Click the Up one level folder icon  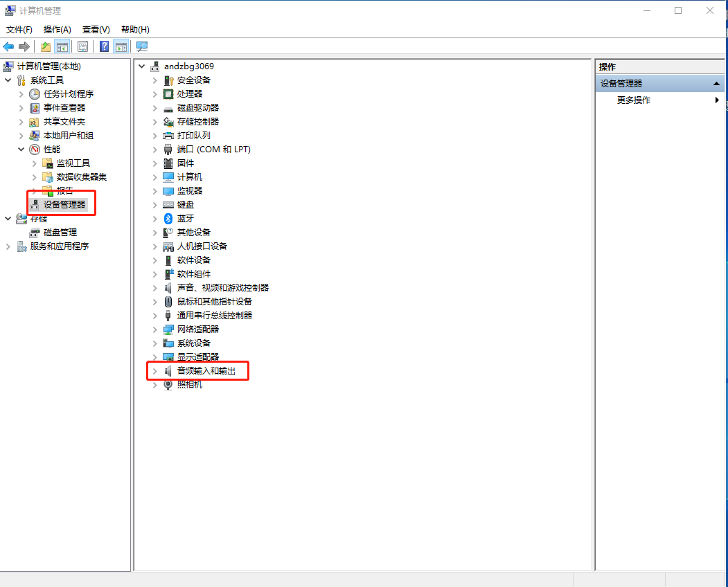pyautogui.click(x=46, y=46)
